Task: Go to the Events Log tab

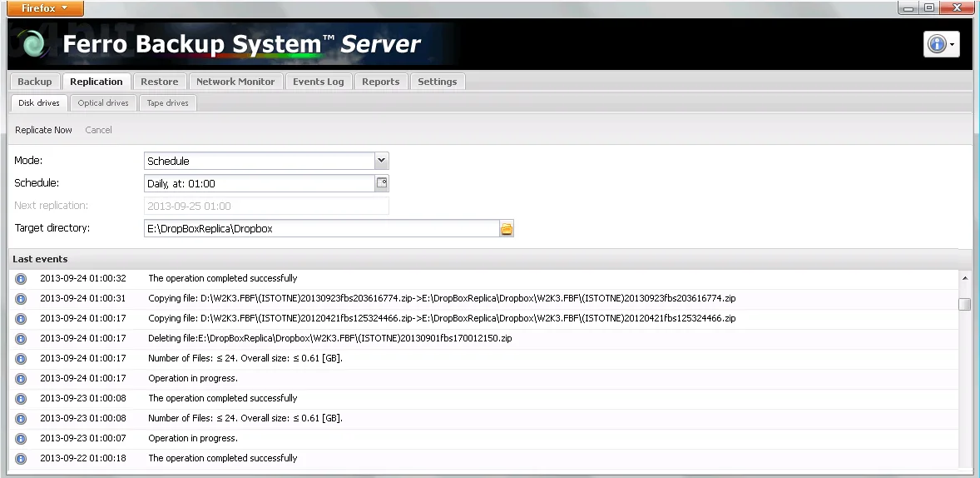Action: 318,82
